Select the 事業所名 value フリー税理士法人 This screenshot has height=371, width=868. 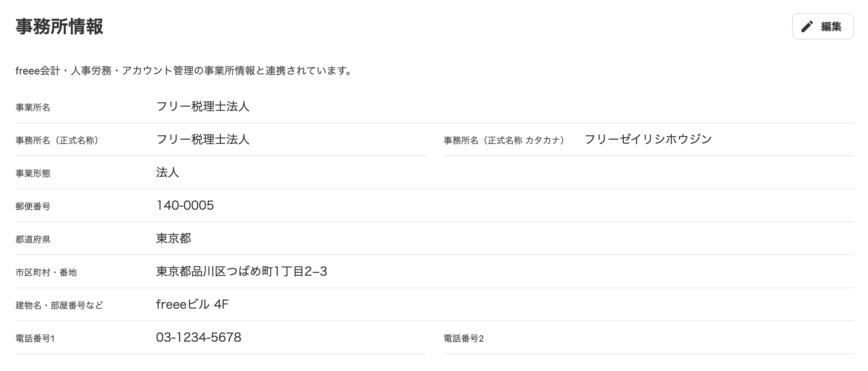[203, 106]
